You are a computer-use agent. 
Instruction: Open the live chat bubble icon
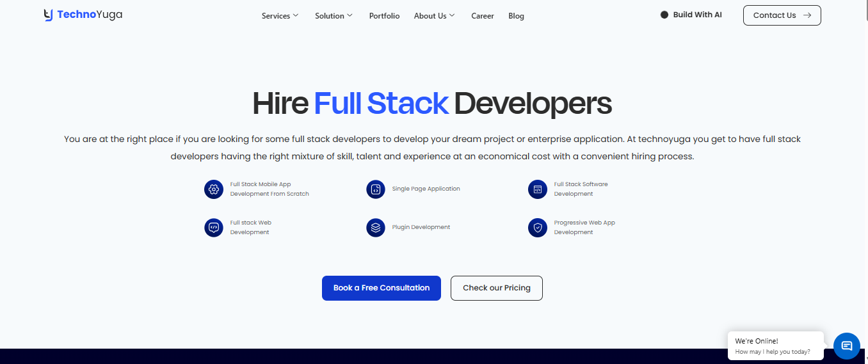[x=846, y=346]
